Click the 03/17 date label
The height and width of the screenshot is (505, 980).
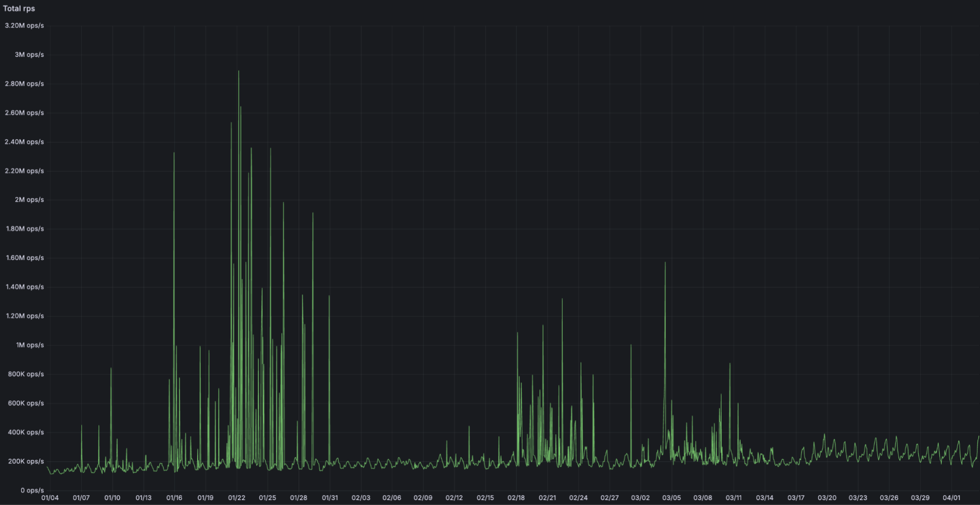coord(796,498)
